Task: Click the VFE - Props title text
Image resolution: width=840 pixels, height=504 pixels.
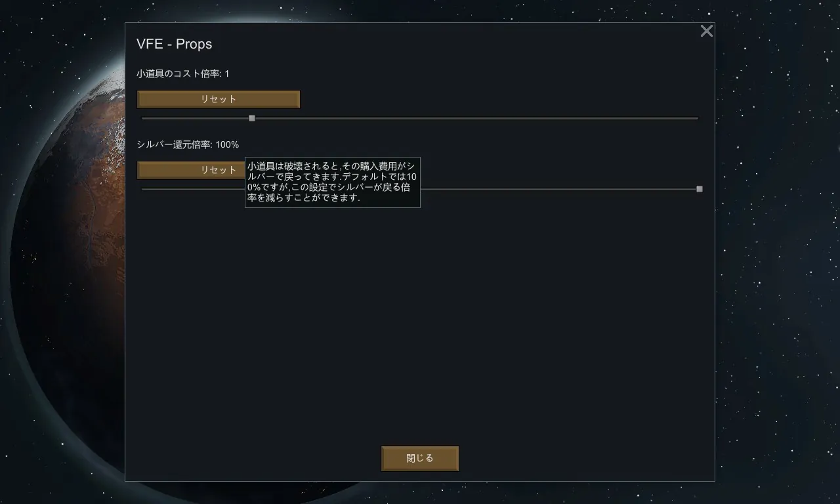Action: point(174,44)
